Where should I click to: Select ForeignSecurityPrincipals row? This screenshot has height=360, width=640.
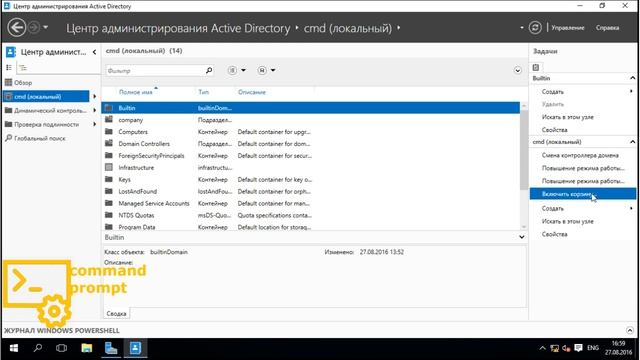[311, 156]
